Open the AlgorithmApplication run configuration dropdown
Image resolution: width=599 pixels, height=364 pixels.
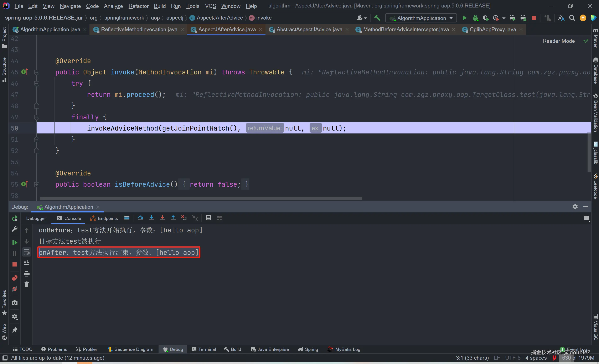(x=421, y=18)
